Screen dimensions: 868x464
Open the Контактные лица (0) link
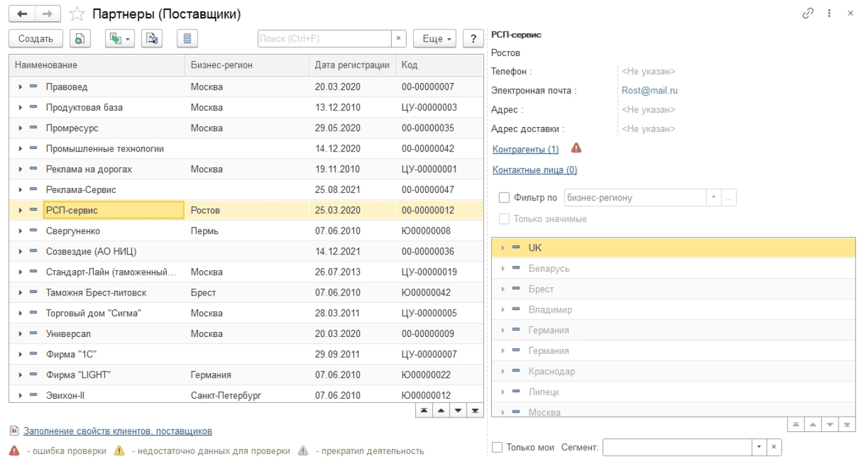pyautogui.click(x=535, y=170)
